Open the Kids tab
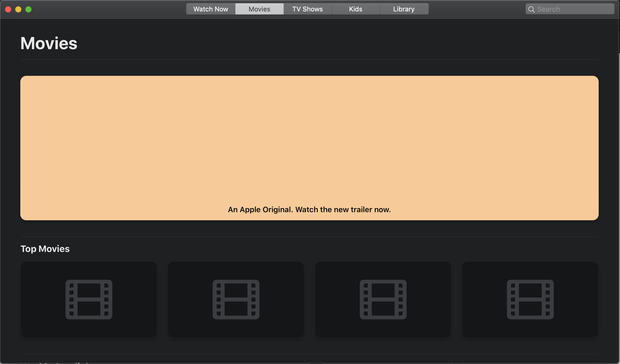This screenshot has width=620, height=364. pos(356,9)
